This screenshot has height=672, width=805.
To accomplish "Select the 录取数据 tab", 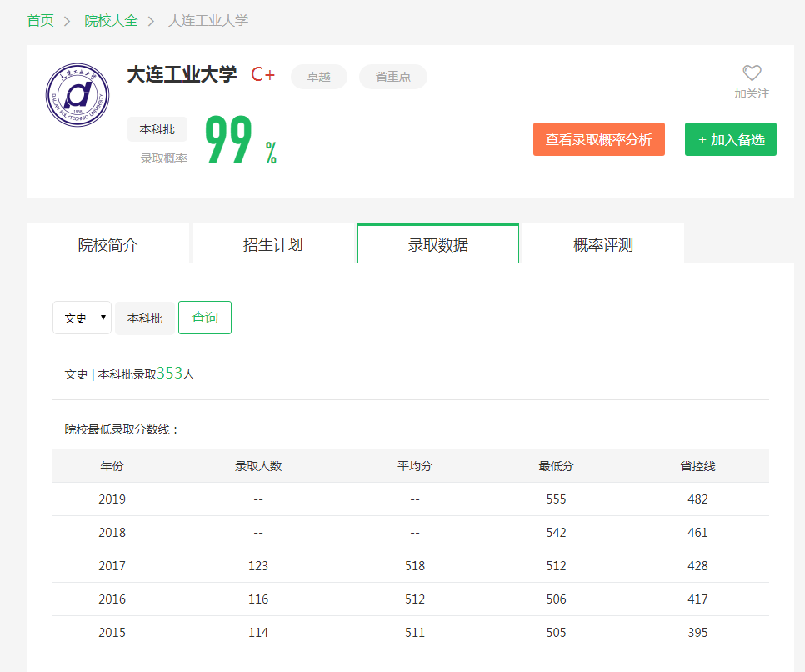I will (438, 244).
